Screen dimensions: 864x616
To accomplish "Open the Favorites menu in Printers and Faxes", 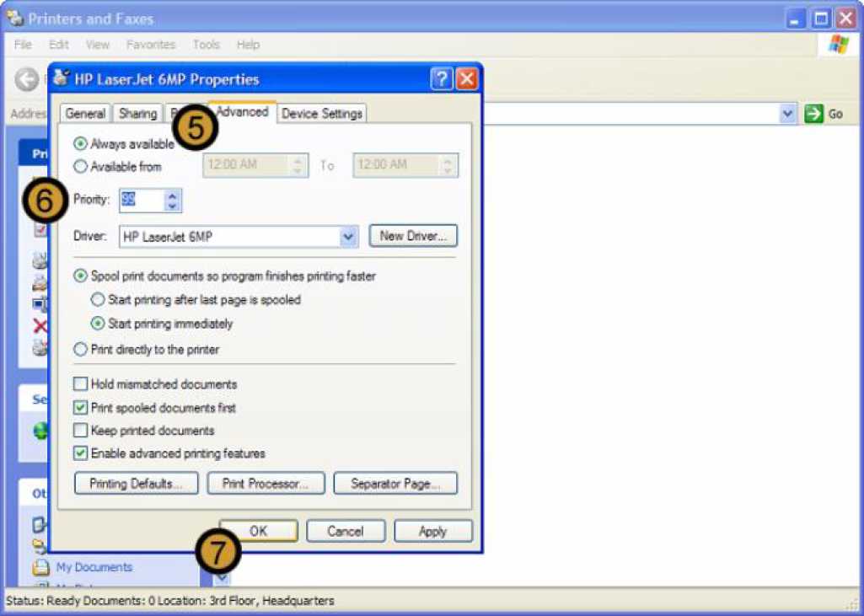I will (150, 45).
